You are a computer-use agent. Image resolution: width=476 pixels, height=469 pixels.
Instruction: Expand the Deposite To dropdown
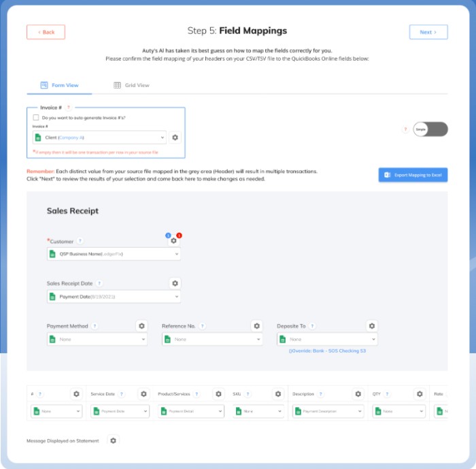pyautogui.click(x=327, y=339)
